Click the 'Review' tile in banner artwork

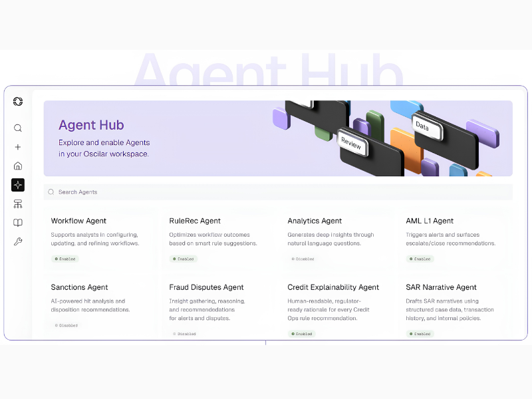point(352,143)
